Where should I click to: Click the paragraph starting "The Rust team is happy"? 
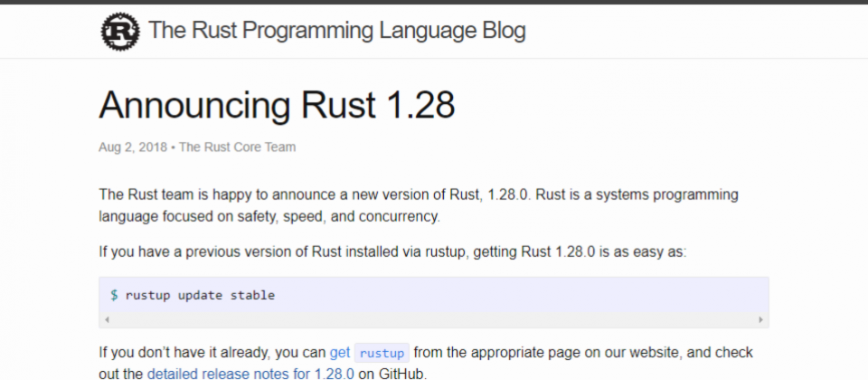(419, 205)
